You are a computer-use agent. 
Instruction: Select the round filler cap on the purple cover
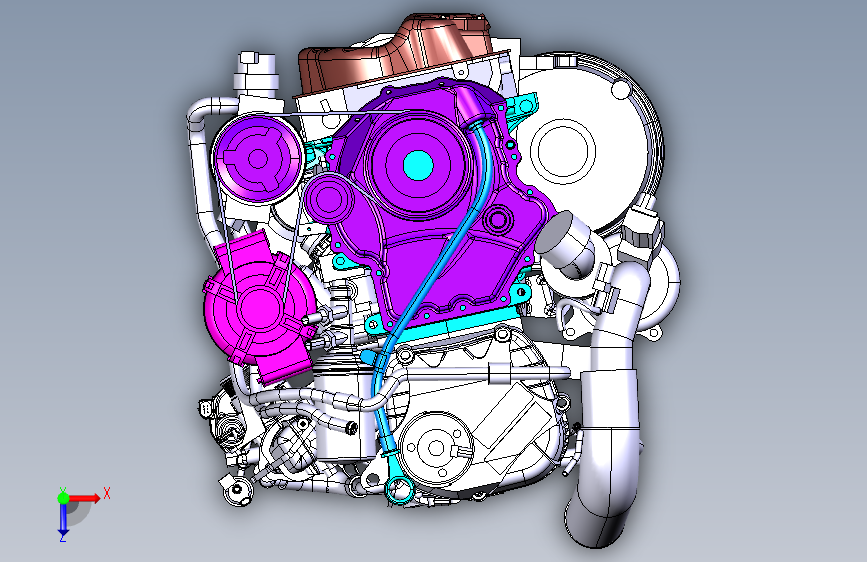498,220
